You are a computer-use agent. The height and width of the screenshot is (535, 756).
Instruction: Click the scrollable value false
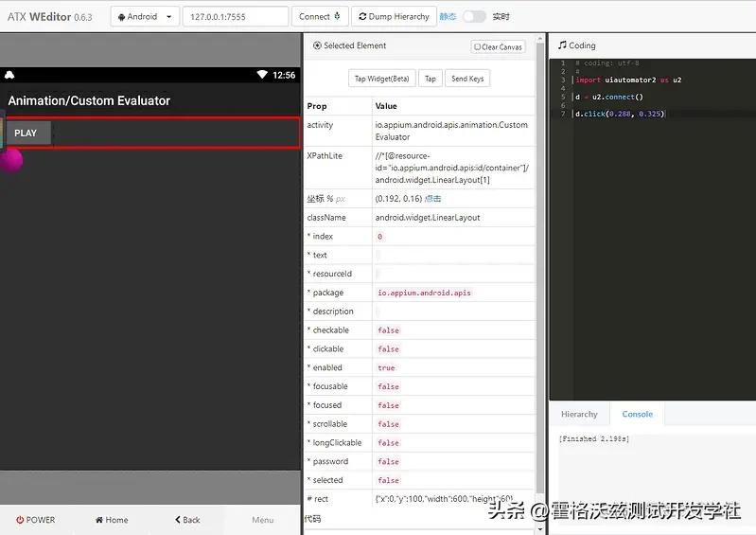coord(388,424)
